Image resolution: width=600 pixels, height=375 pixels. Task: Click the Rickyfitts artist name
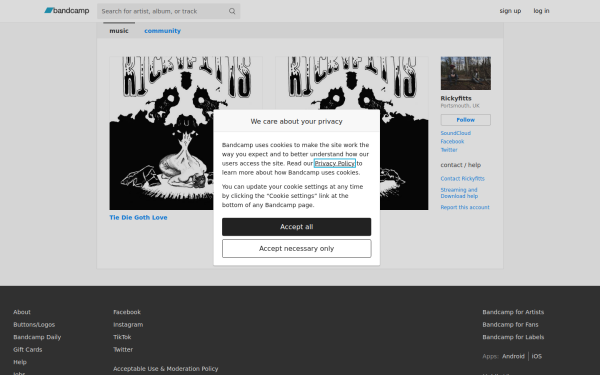[x=456, y=98]
